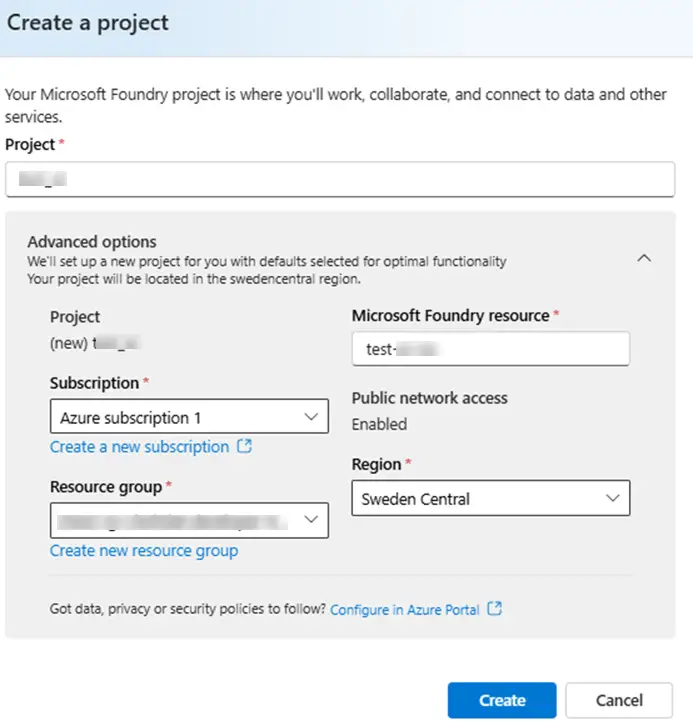The image size is (693, 726).
Task: Click the 'Advanced options' heading
Action: point(92,241)
